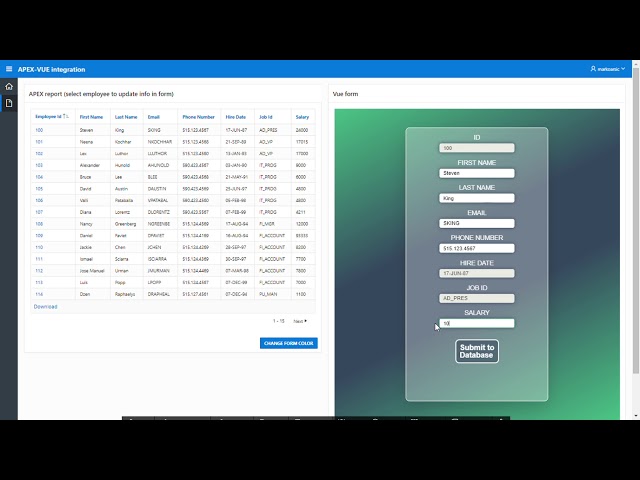
Task: Click the HIRE DATE field
Action: point(477,273)
